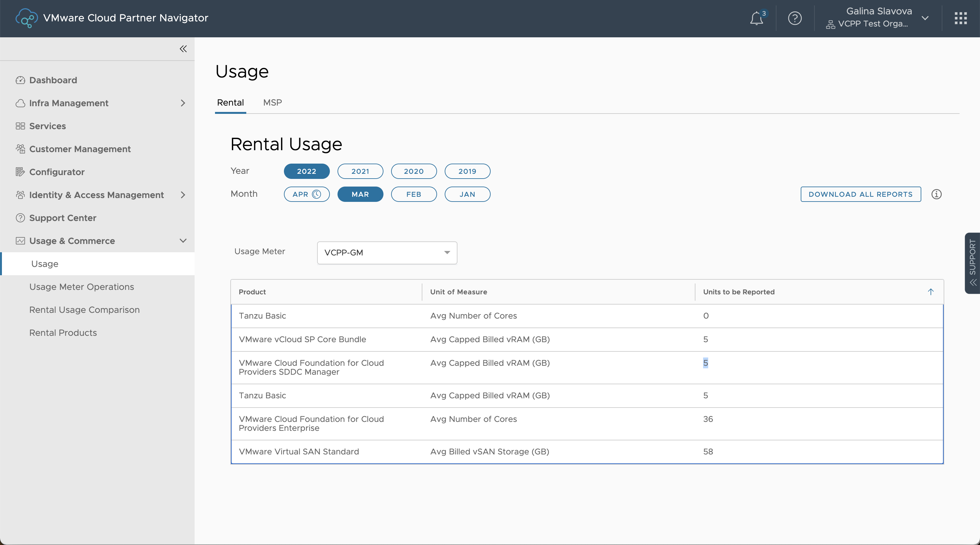Sort by Units to be Reported arrow
This screenshot has width=980, height=545.
point(931,292)
